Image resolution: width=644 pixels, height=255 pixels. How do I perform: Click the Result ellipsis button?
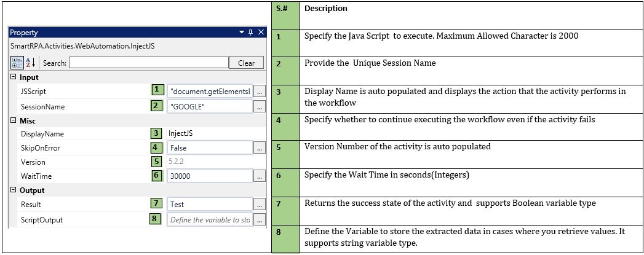click(x=260, y=205)
